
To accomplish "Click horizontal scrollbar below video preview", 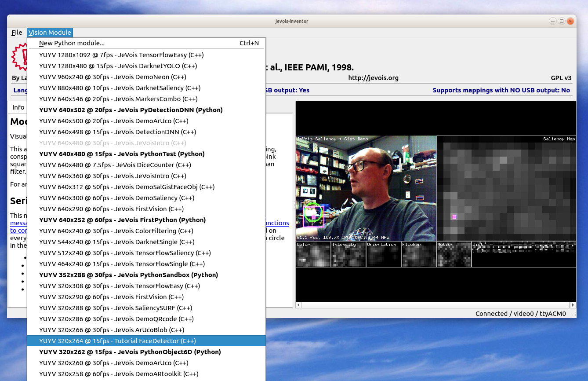I will tap(436, 305).
